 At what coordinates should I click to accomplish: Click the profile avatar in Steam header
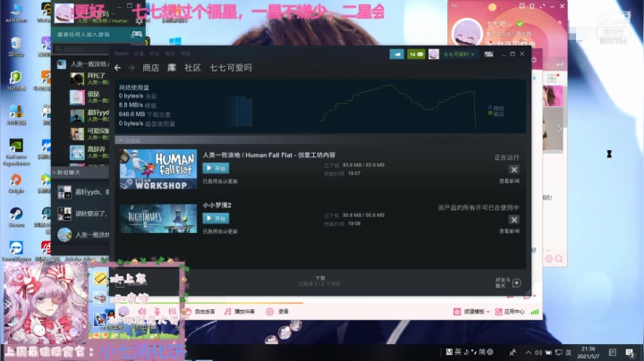coord(434,55)
